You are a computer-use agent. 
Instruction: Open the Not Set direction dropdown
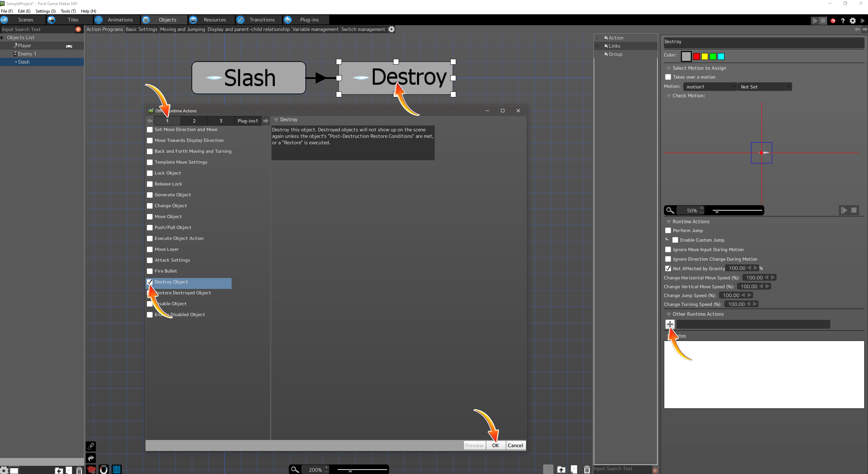click(764, 87)
